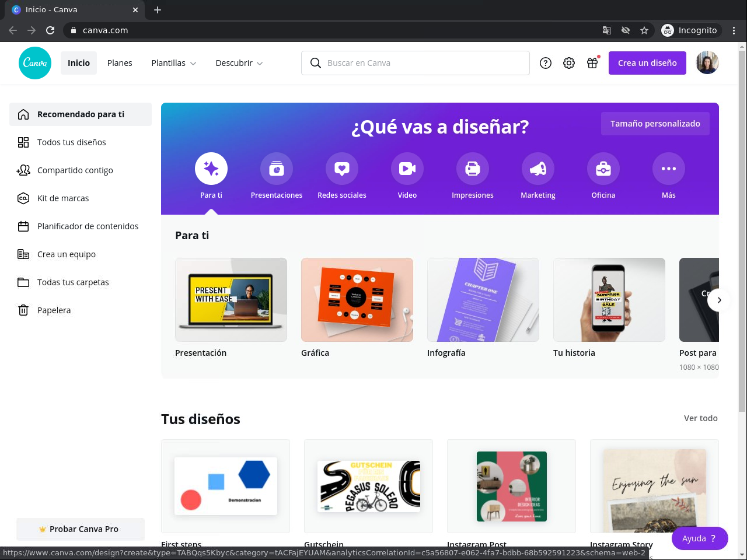
Task: Create a Gráfica from its thumbnail
Action: pos(357,300)
